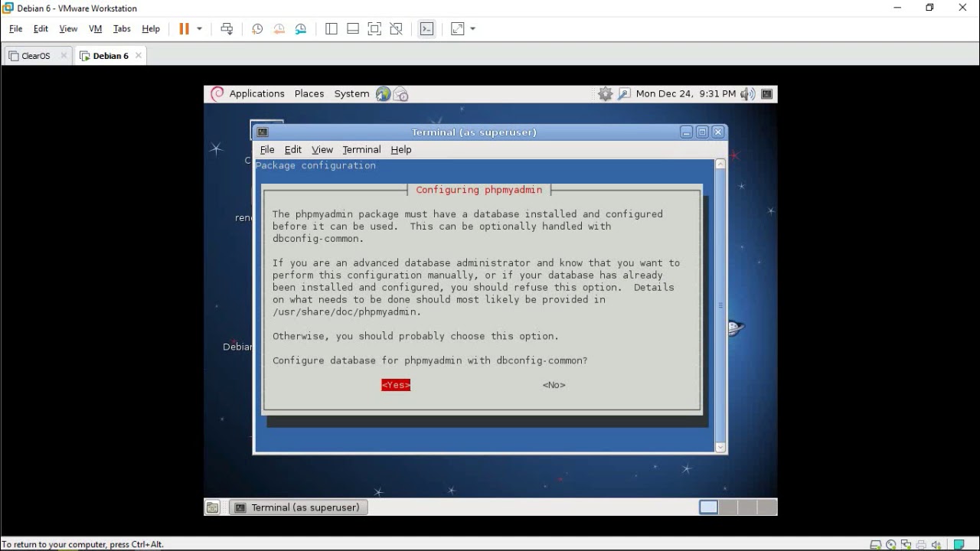Launch the mail client from GNOME panel

tap(400, 94)
